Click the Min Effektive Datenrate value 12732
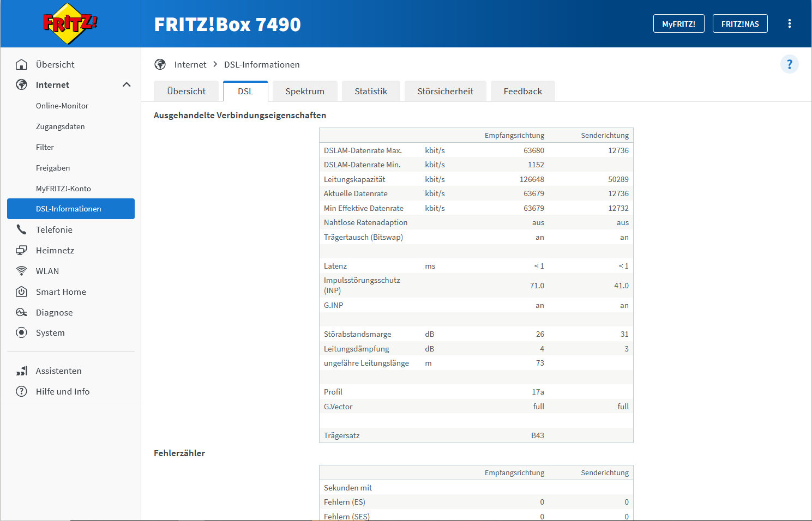 618,208
